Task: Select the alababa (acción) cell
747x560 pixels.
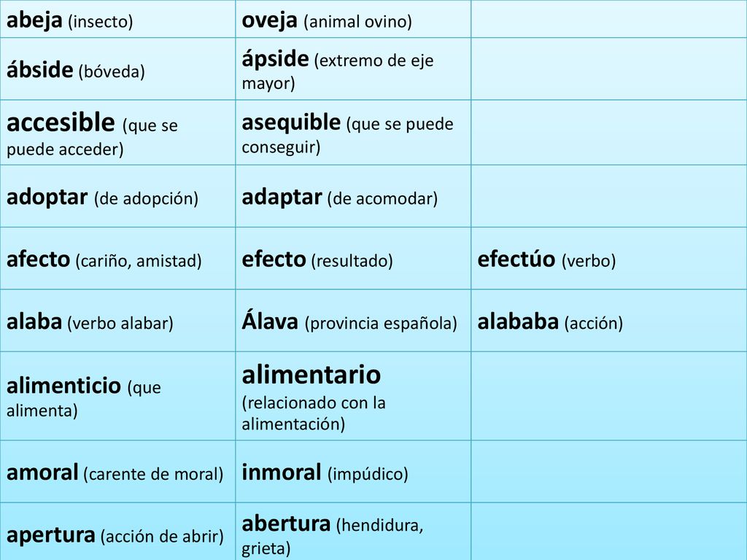Action: [x=609, y=321]
